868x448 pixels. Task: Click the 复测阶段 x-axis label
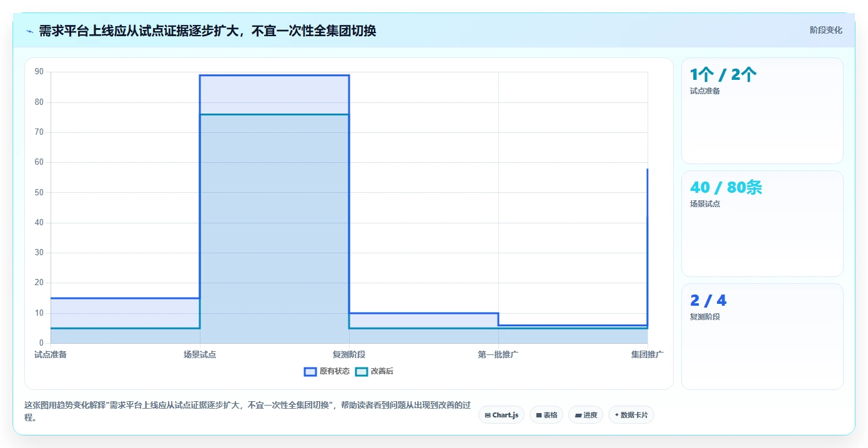coord(349,354)
